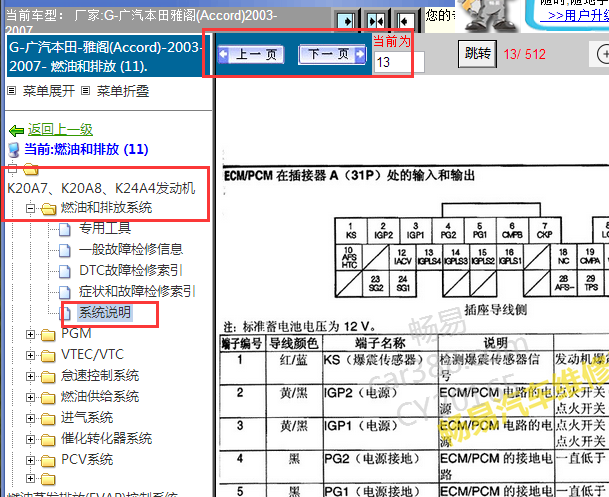Click the document icon next to DTC故障检修索引
This screenshot has width=609, height=497.
coord(64,272)
